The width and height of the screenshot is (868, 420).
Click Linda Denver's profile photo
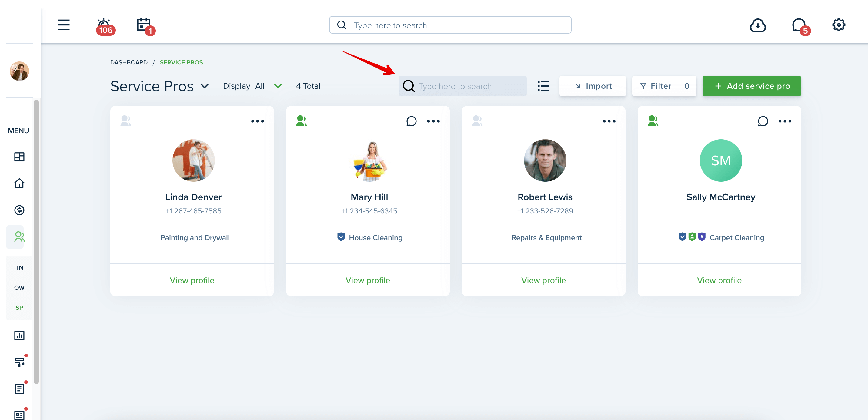coord(193,160)
